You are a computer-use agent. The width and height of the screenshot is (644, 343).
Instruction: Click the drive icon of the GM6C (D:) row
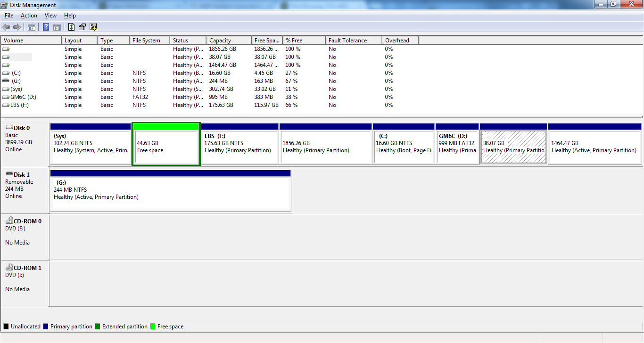pyautogui.click(x=6, y=97)
